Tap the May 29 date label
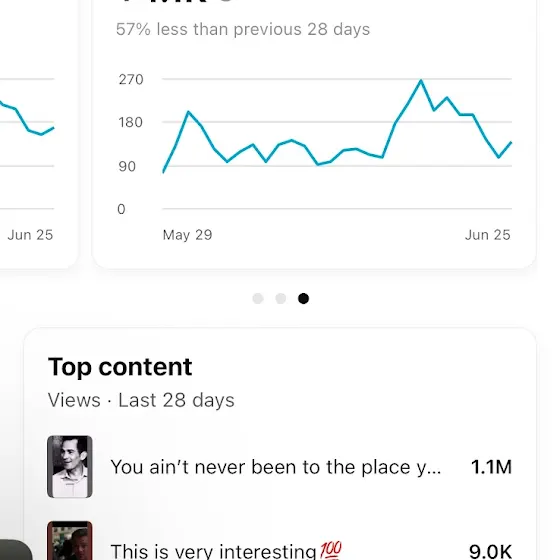Viewport: 560px width, 560px height. pos(188,235)
